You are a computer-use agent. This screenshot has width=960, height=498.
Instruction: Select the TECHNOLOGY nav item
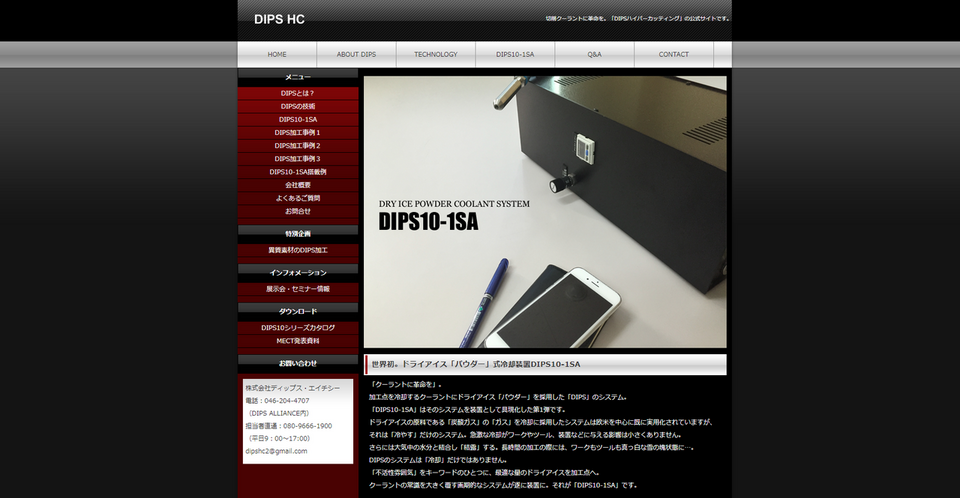tap(436, 55)
